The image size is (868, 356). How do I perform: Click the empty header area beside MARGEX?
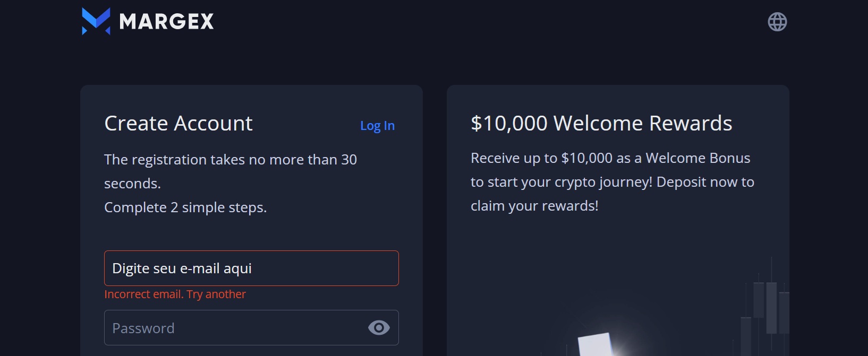(478, 21)
